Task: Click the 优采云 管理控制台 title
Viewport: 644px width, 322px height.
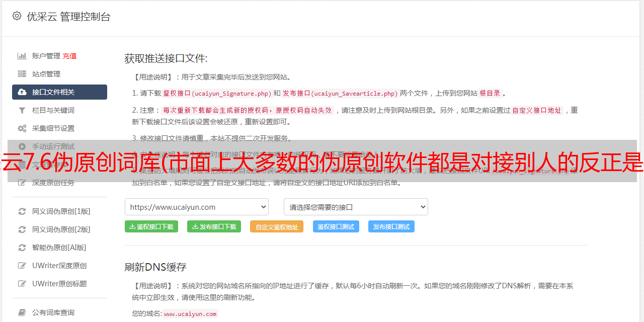Action: click(x=68, y=17)
